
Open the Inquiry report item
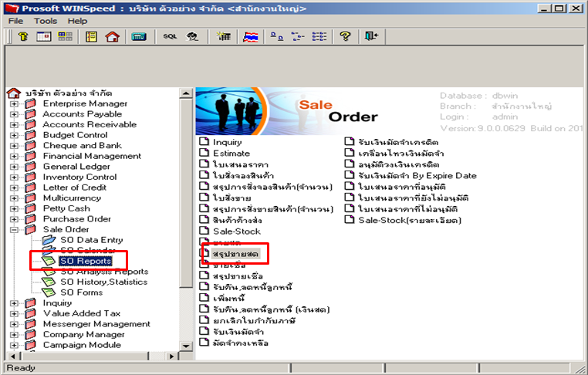(227, 142)
